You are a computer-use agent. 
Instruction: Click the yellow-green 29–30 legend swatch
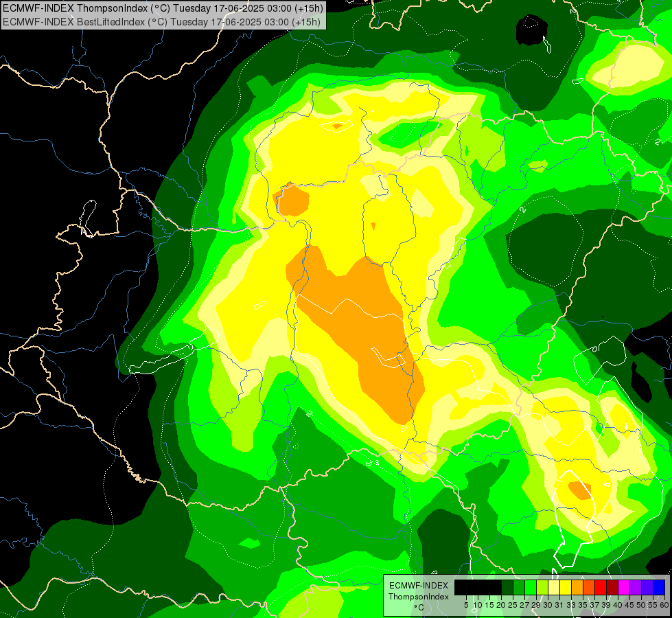(542, 587)
